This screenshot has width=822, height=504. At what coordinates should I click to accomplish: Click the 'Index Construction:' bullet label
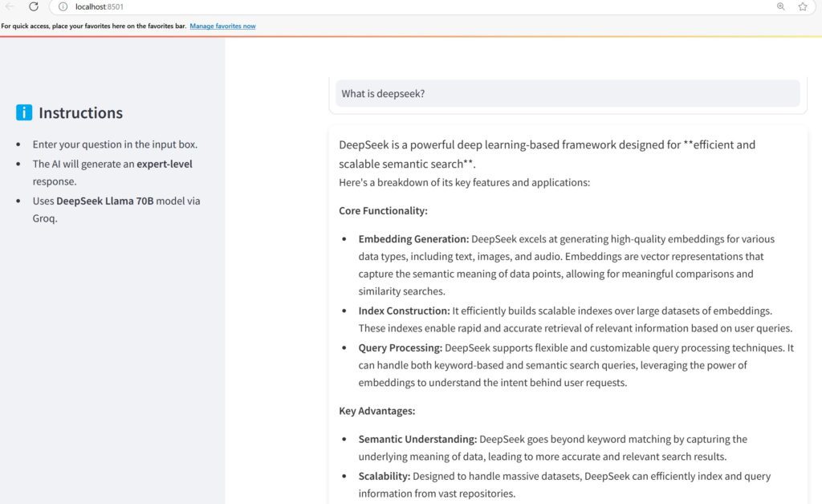404,311
